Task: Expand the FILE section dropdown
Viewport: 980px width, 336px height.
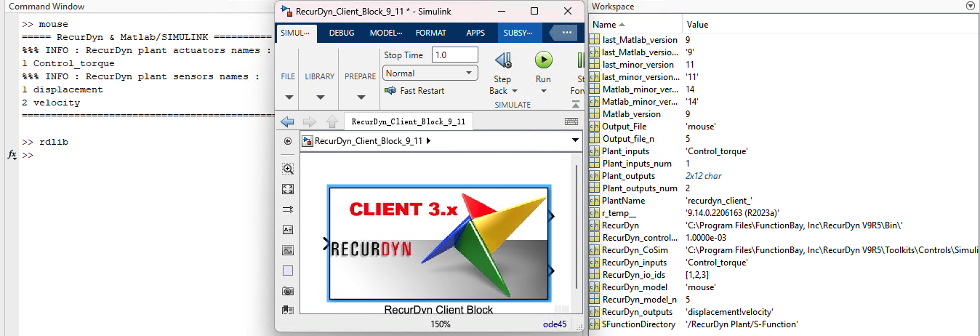Action: [x=289, y=97]
